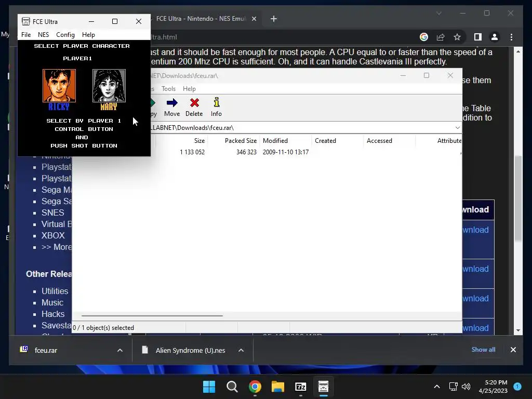Click the FCE Ultra taskbar icon

(323, 387)
